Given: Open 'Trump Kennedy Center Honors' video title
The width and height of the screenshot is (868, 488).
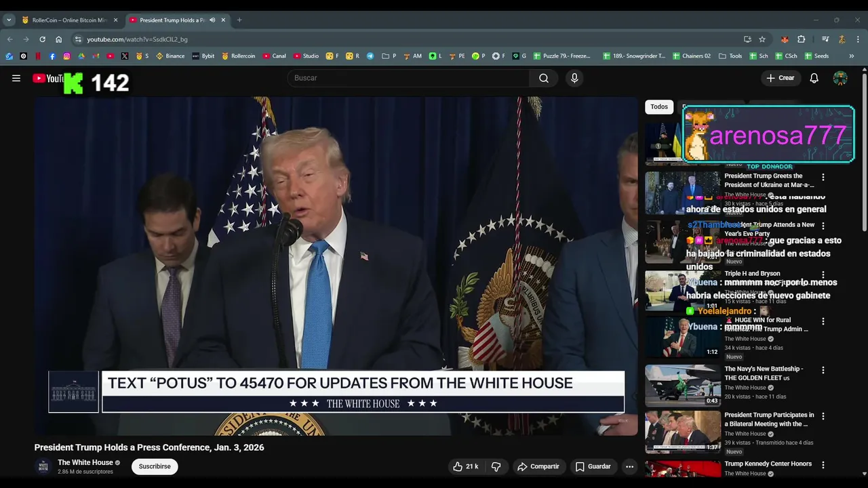Looking at the screenshot, I should (x=768, y=464).
